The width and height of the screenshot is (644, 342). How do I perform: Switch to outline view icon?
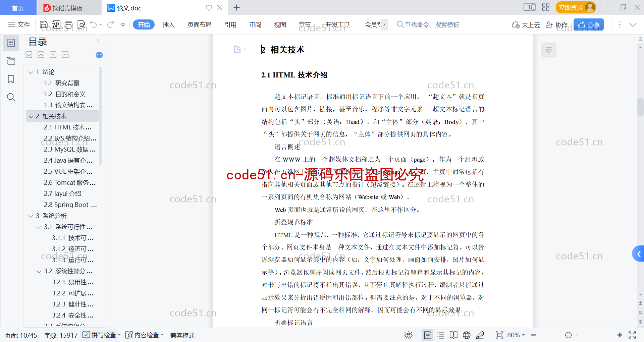[x=441, y=335]
